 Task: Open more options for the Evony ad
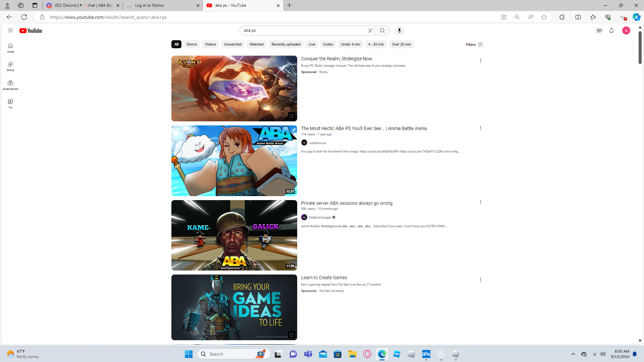pos(481,61)
